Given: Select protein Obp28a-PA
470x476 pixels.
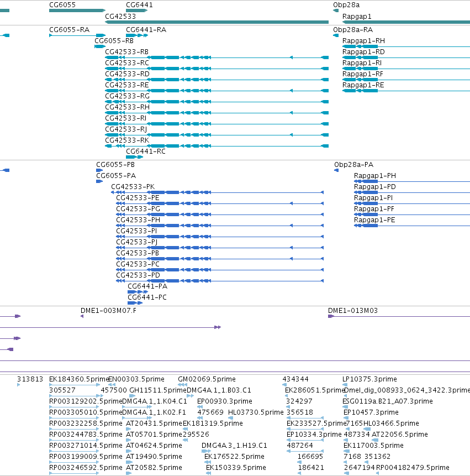Looking at the screenshot, I should coord(353,165).
